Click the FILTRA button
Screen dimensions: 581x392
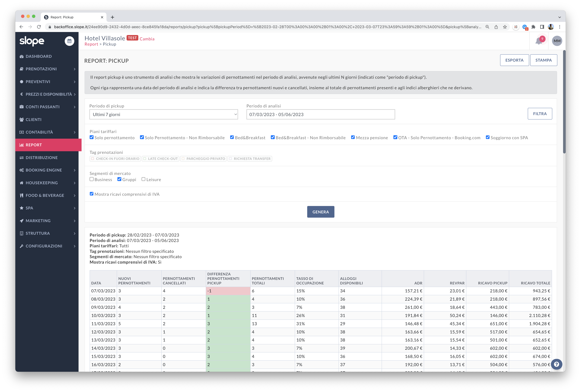click(540, 114)
